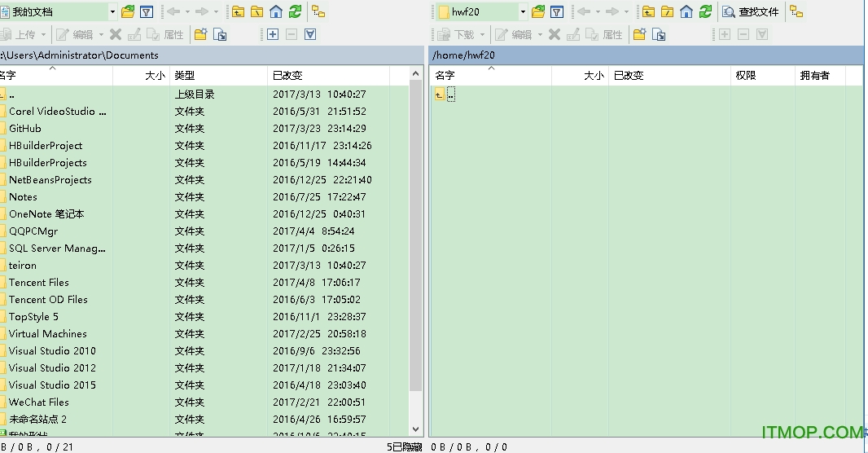Sort remote files by 拥有者 column

[821, 75]
